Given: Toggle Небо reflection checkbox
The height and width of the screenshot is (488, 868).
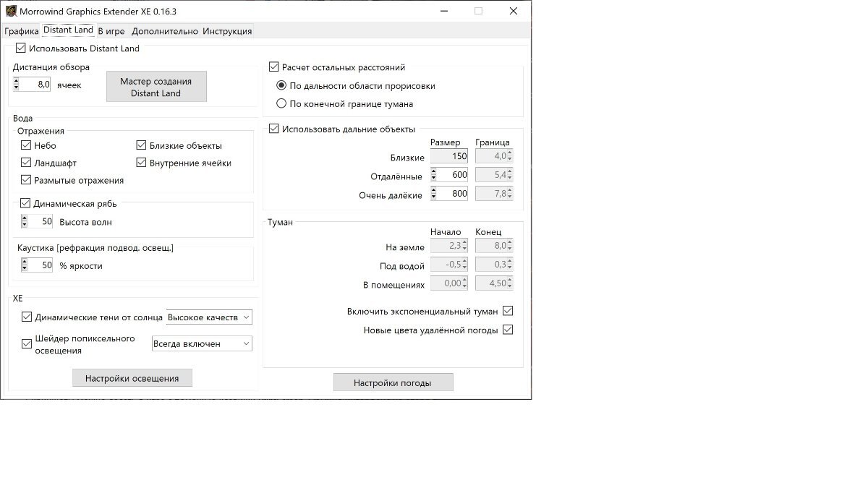Looking at the screenshot, I should (26, 145).
